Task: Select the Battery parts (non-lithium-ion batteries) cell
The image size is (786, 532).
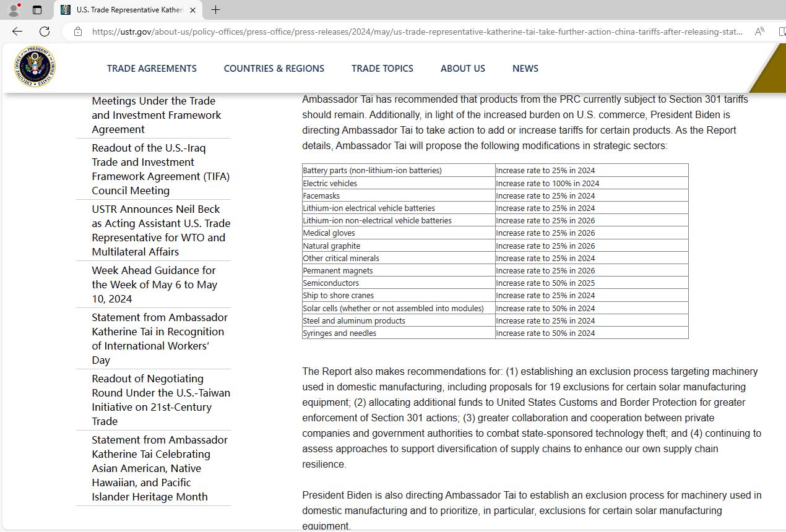Action: coord(399,170)
